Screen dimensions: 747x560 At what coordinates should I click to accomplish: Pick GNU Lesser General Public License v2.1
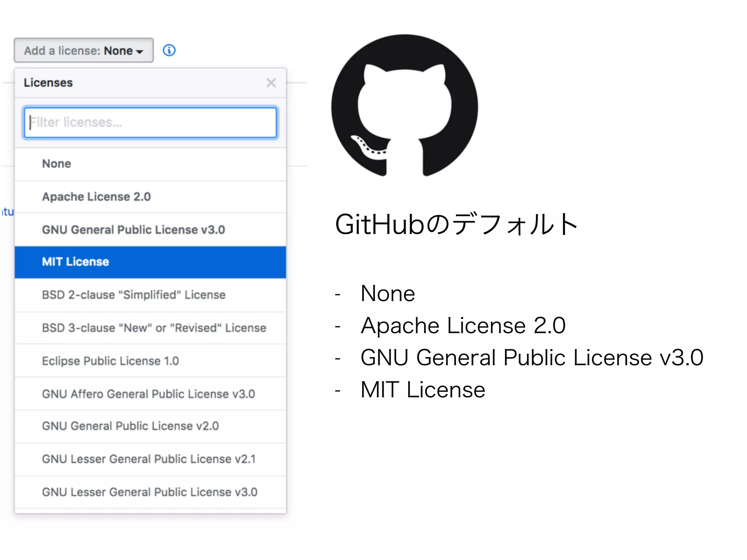tap(150, 459)
